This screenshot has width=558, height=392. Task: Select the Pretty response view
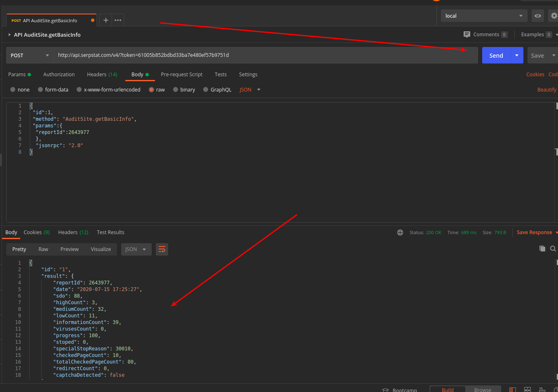[19, 249]
